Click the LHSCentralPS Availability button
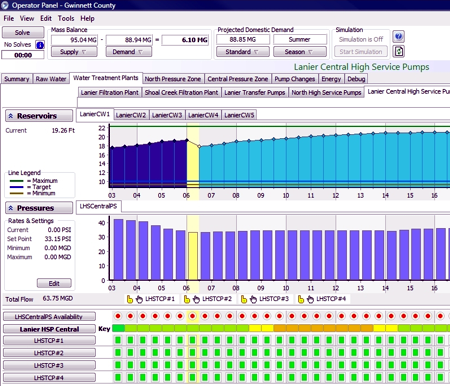The image size is (450, 386). (49, 317)
